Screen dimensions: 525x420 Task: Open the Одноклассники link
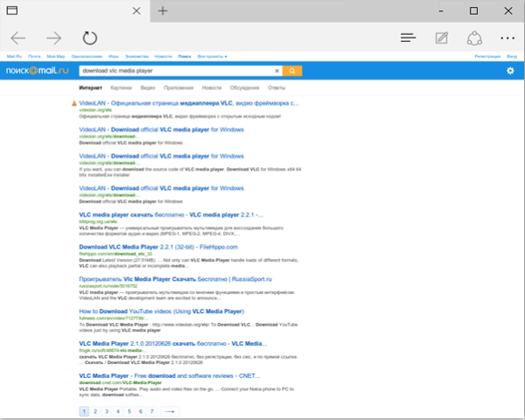point(87,57)
